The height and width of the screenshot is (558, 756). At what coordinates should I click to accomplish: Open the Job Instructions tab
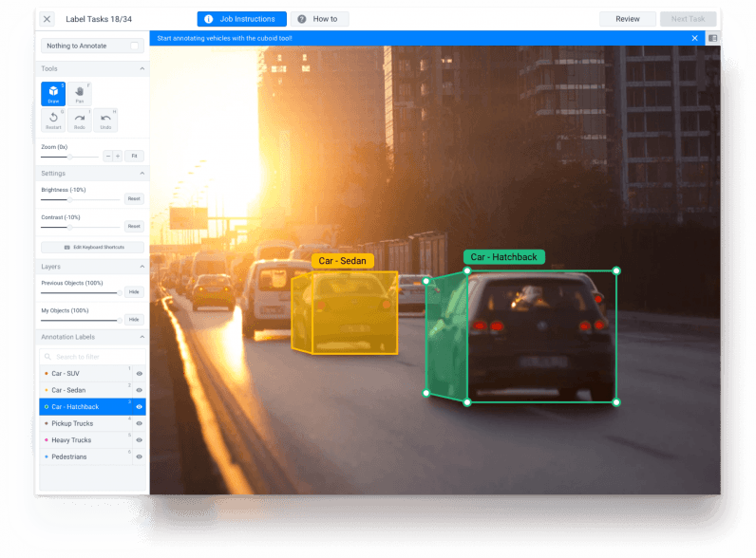point(241,19)
